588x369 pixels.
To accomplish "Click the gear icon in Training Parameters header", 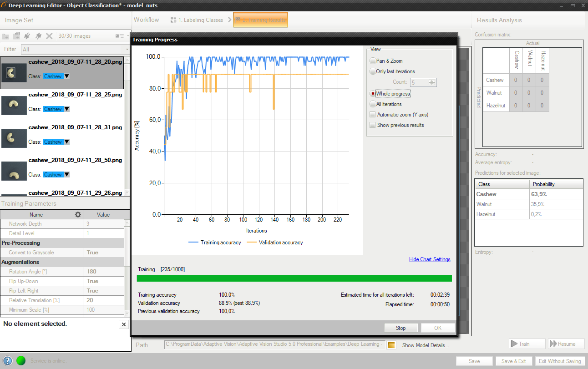I will click(x=78, y=214).
